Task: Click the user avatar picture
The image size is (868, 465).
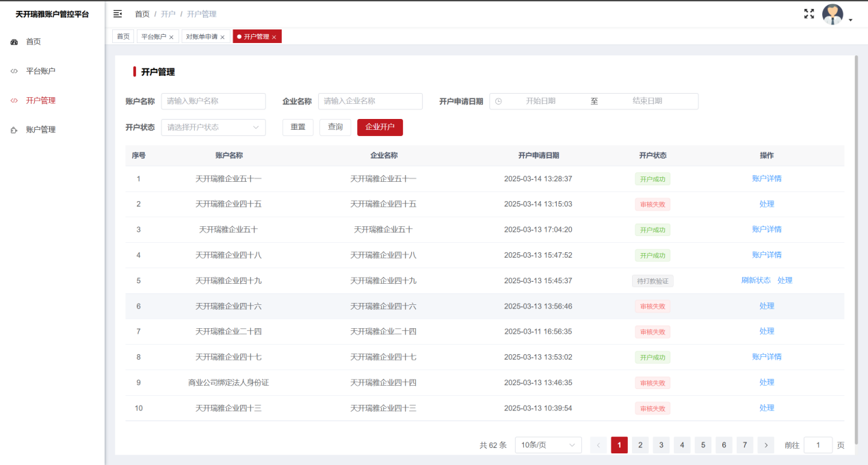Action: coord(832,14)
